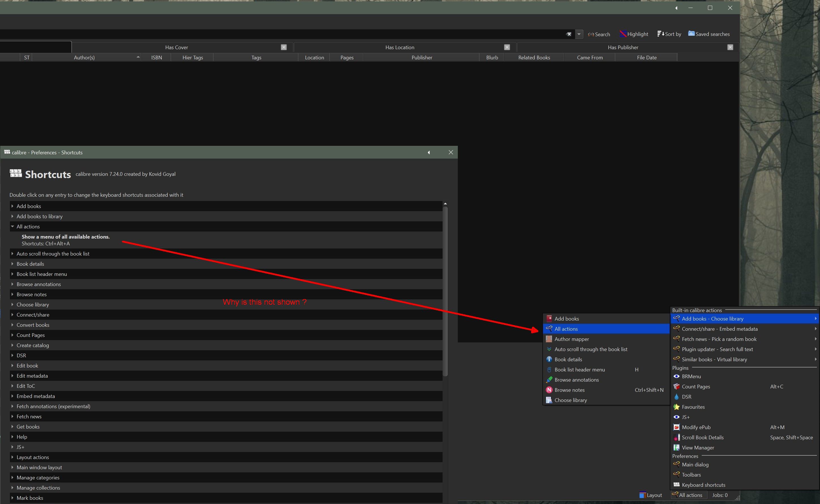Screen dimensions: 820x504
Task: Click Layout button in status bar
Action: [650, 495]
